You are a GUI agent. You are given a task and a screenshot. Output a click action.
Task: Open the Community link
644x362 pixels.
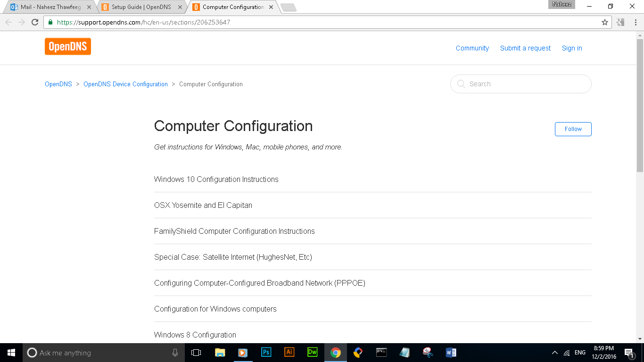coord(472,48)
